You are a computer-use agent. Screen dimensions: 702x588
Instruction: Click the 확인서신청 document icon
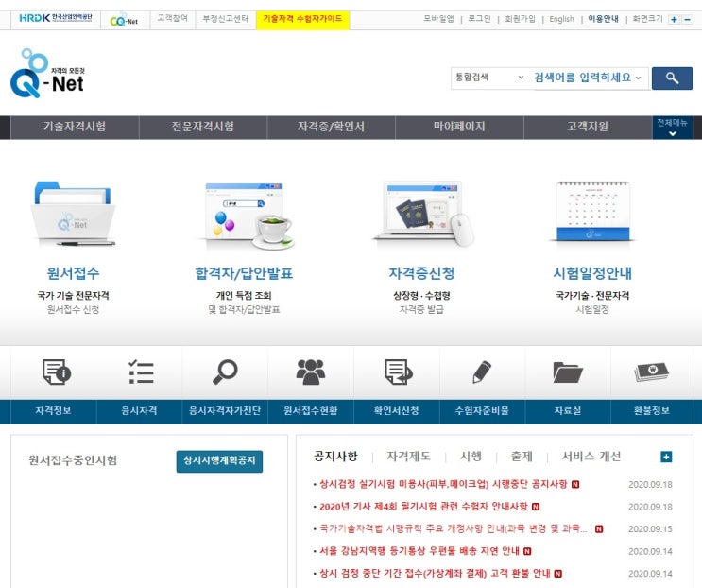point(398,372)
